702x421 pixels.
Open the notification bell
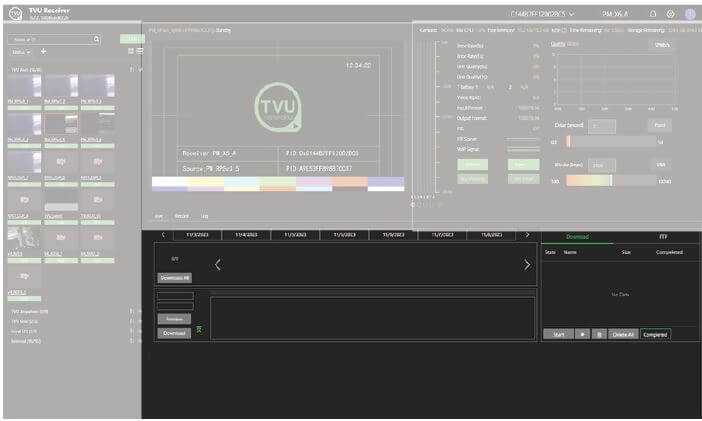click(653, 14)
